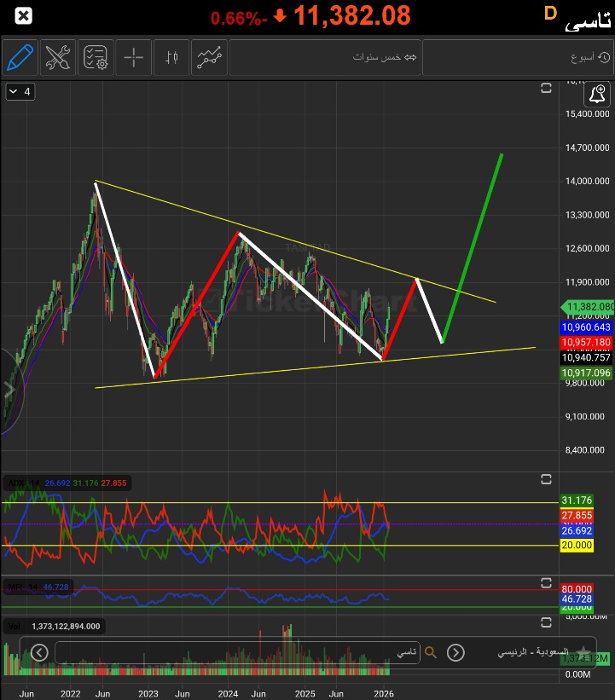Open the checklist settings icon
Screen dimensions: 615x700
click(x=96, y=57)
